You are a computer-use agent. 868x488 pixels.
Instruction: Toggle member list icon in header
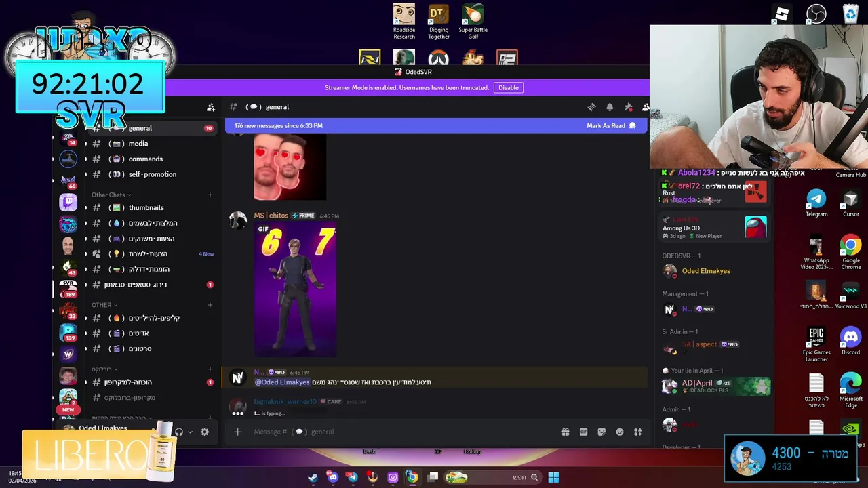(x=646, y=107)
